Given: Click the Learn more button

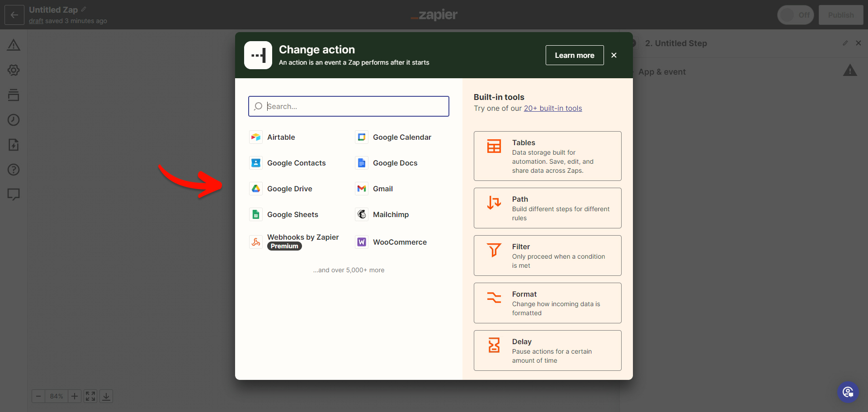Looking at the screenshot, I should [x=574, y=55].
